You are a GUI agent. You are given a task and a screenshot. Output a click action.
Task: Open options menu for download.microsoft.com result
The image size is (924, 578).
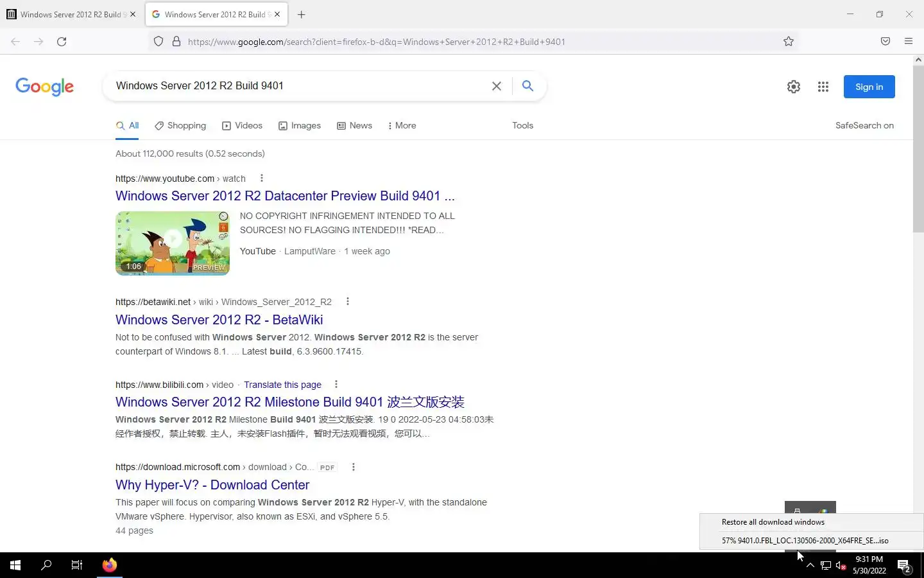pyautogui.click(x=354, y=467)
